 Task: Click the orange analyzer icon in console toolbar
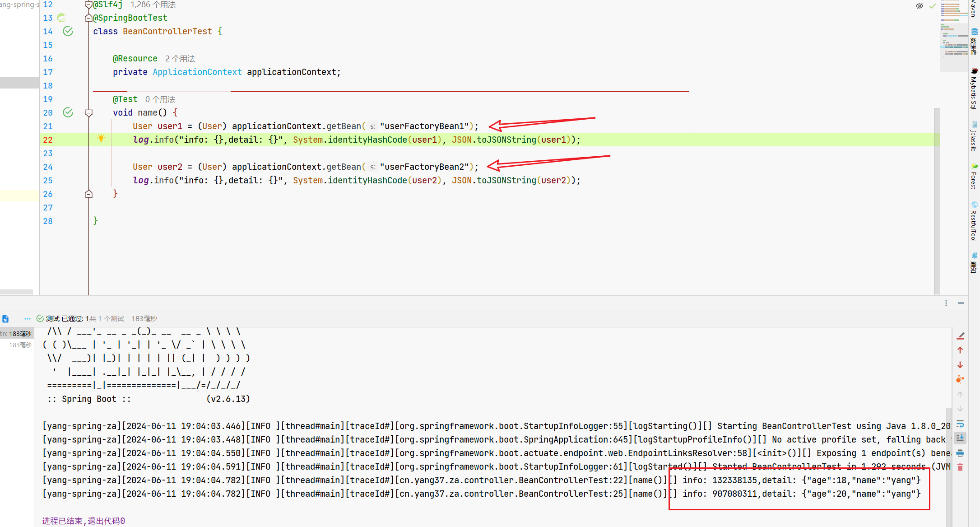coord(960,379)
